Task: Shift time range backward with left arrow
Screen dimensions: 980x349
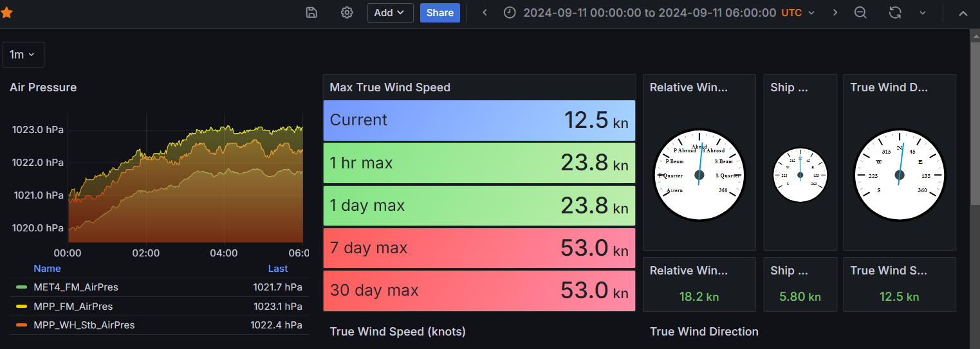Action: tap(485, 12)
